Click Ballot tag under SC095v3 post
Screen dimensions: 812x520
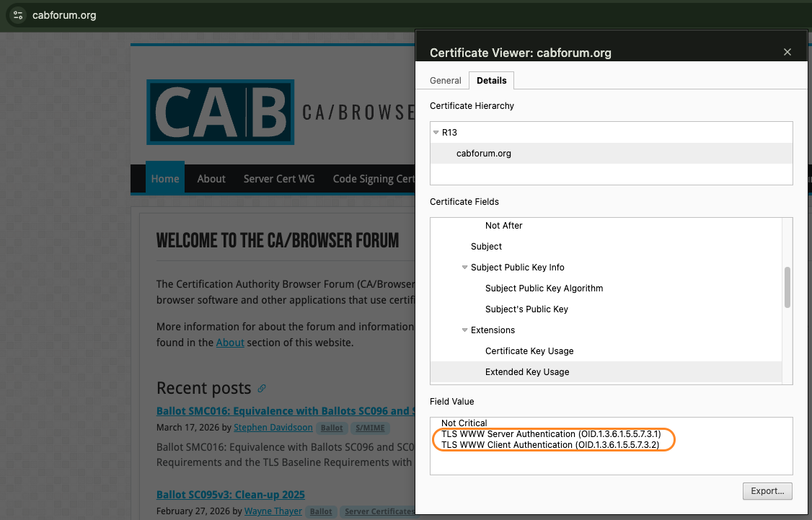(x=321, y=512)
